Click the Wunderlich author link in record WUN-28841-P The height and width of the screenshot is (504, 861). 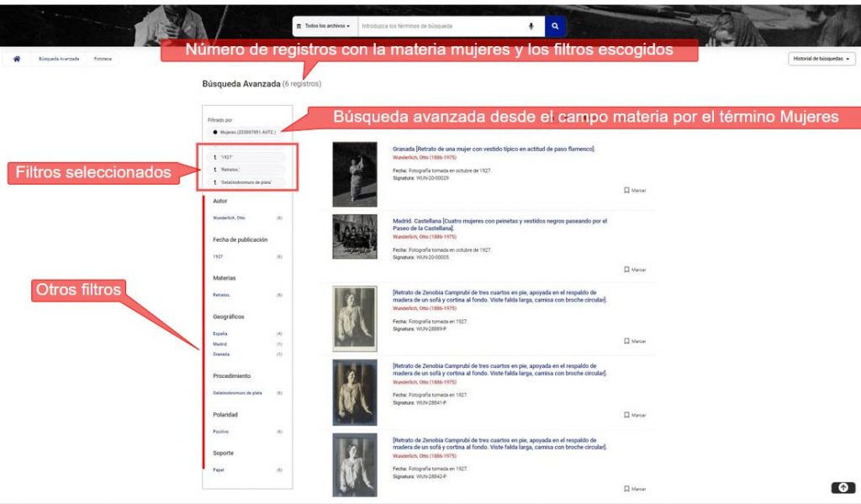(x=425, y=382)
